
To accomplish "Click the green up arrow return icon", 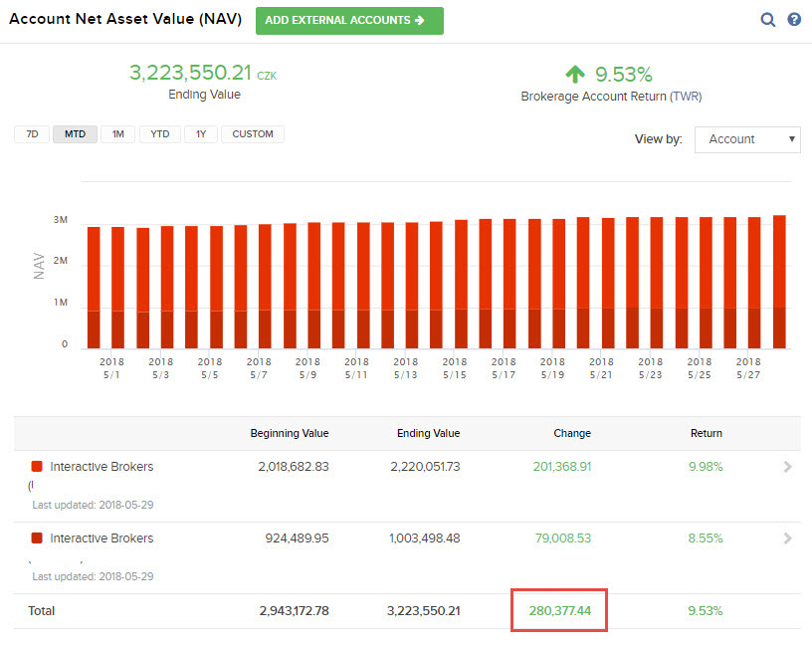I will click(575, 75).
